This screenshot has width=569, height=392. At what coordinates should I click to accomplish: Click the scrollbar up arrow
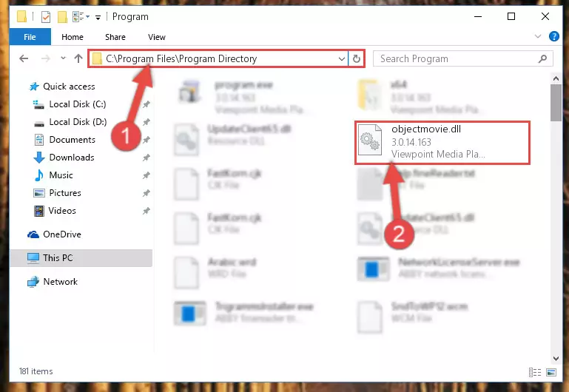[x=556, y=78]
